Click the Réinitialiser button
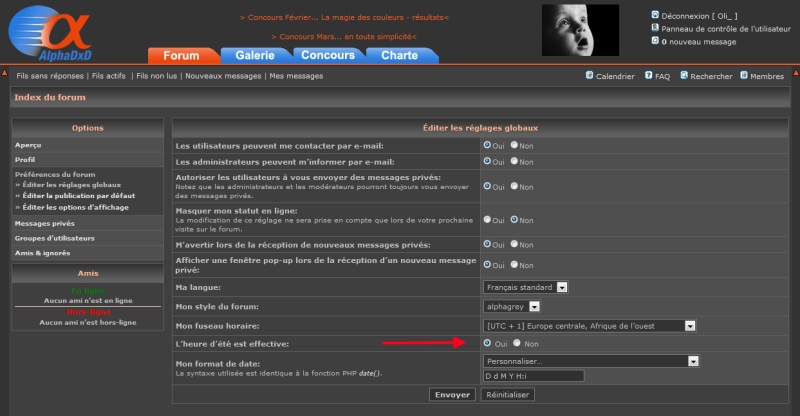Screen dimensions: 800x416 tap(508, 395)
